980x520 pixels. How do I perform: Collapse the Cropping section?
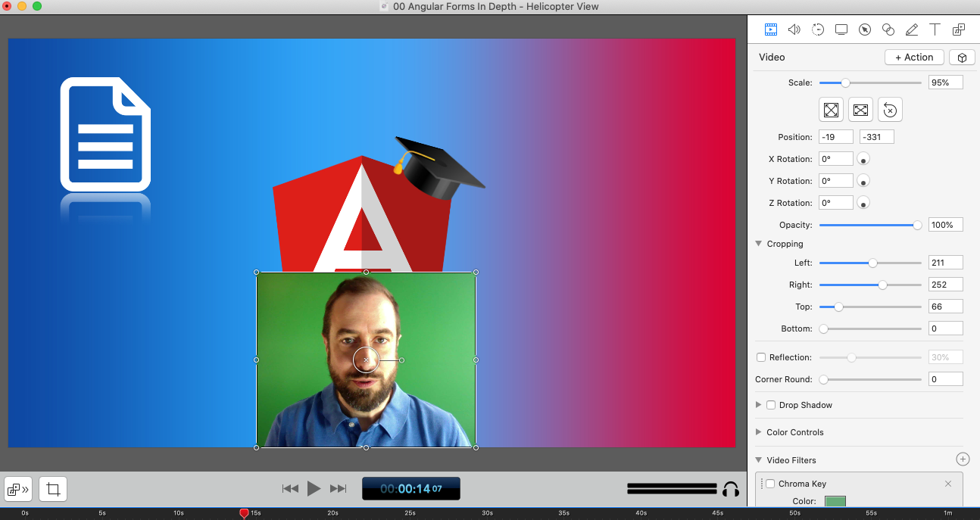tap(759, 244)
